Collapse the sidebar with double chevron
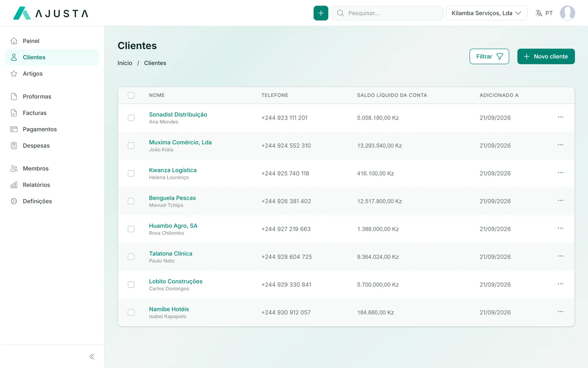Viewport: 588px width, 368px height. tap(92, 357)
